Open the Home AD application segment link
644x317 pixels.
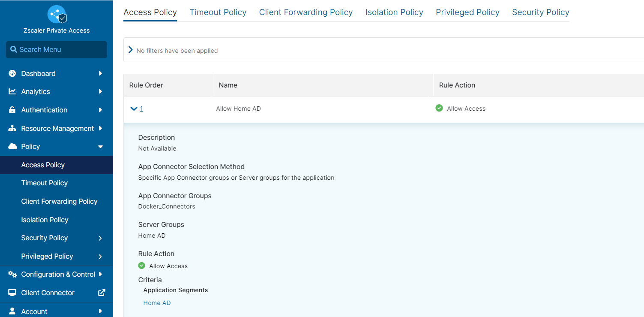[x=157, y=302]
